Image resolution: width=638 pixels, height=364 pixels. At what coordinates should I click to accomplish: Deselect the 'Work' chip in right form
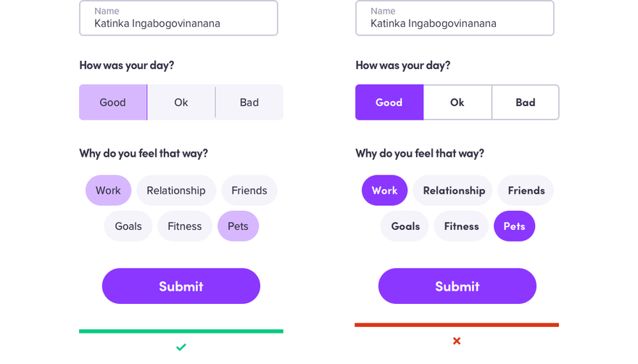(385, 190)
